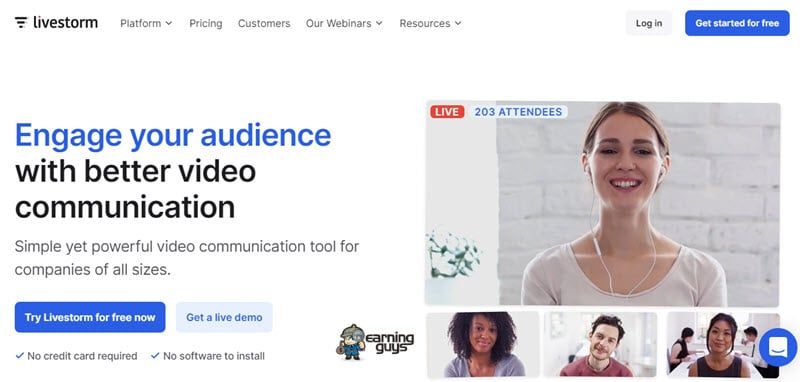This screenshot has width=800, height=382.
Task: Open the Our Webinars menu item
Action: [338, 23]
